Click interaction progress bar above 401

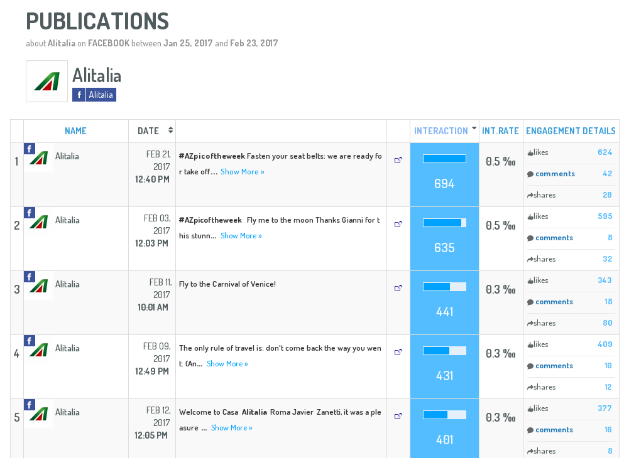point(444,415)
